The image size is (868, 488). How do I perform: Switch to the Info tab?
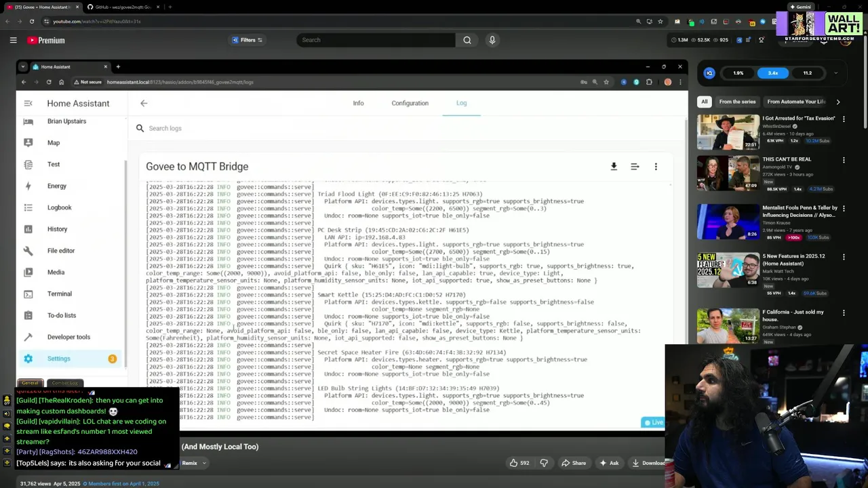tap(358, 103)
